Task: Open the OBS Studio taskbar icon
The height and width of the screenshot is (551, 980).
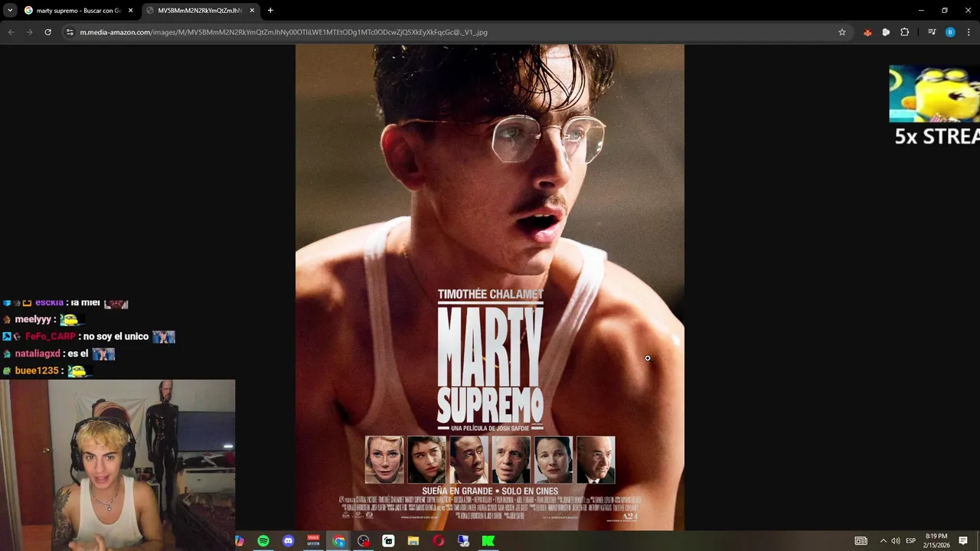Action: click(364, 541)
